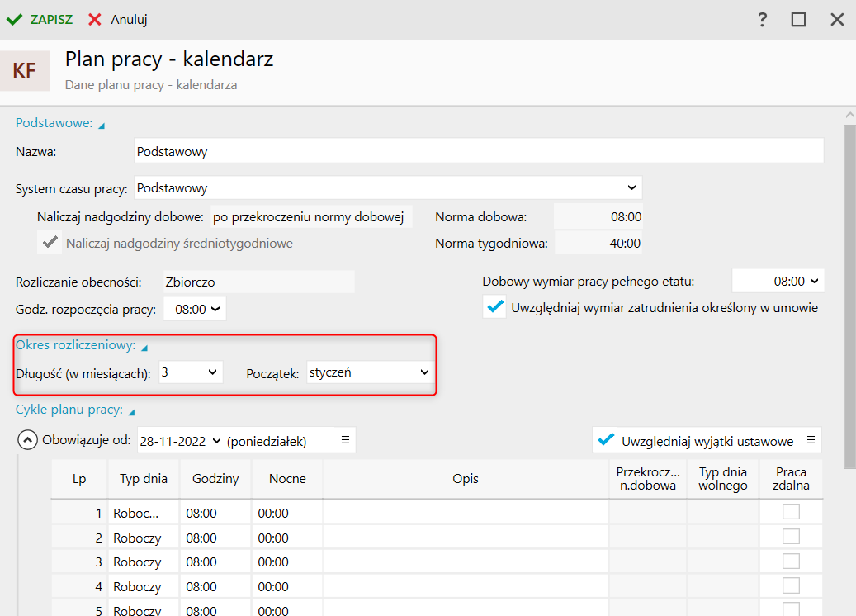The width and height of the screenshot is (856, 616).
Task: Collapse the cycle using the round arrow icon
Action: point(27,440)
